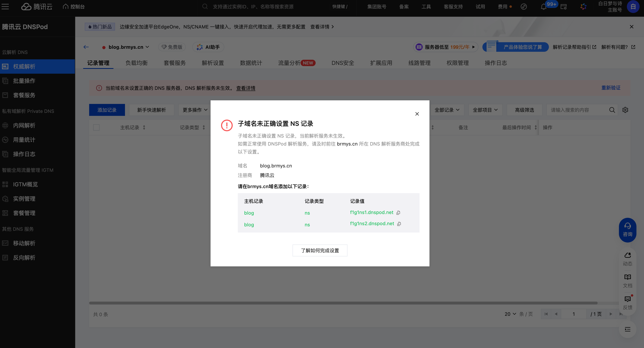Switch to 套餐服务 tab
The image size is (644, 348).
click(175, 63)
